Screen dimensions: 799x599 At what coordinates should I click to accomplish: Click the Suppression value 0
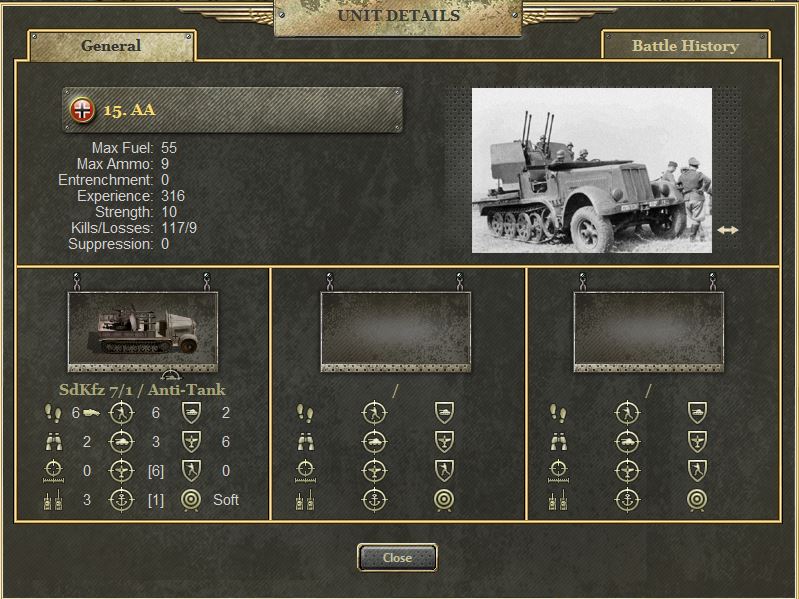tap(165, 244)
